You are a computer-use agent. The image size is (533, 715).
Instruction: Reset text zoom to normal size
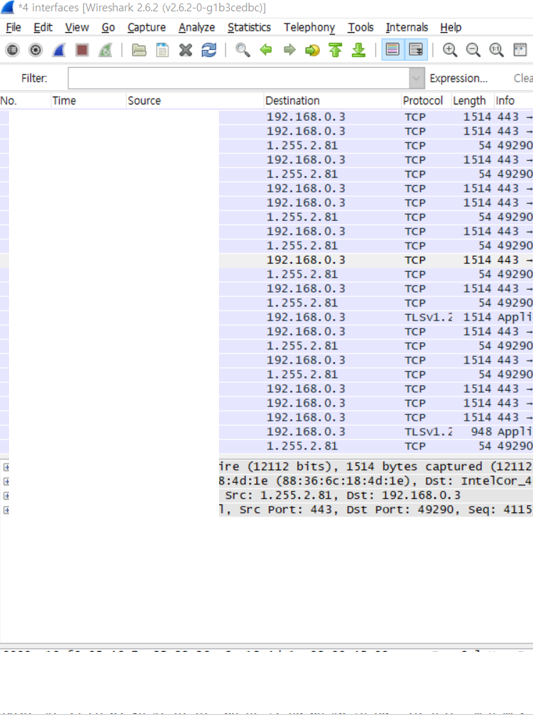click(x=497, y=50)
